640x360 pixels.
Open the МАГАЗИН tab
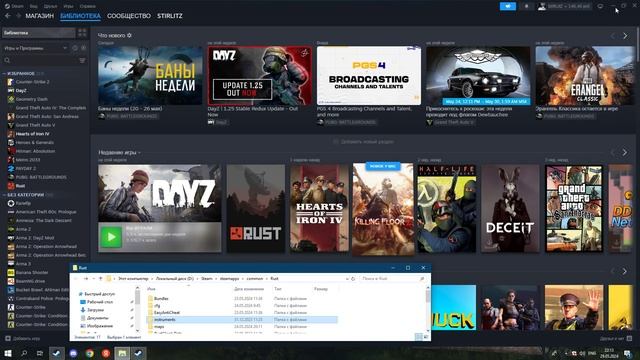click(x=40, y=16)
